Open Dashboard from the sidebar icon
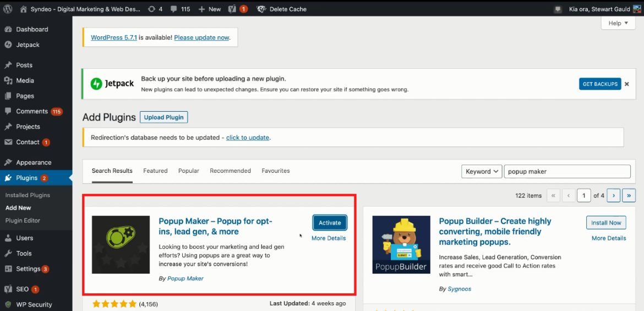Viewport: 644px width, 311px height. click(x=8, y=29)
